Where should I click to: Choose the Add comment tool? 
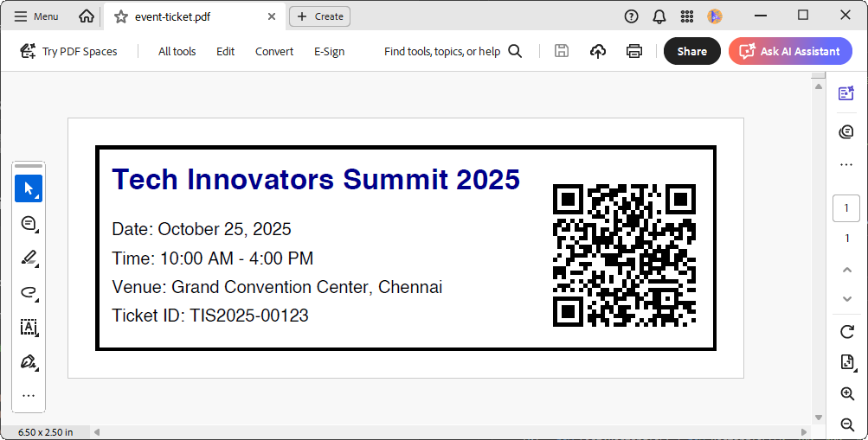(x=29, y=223)
